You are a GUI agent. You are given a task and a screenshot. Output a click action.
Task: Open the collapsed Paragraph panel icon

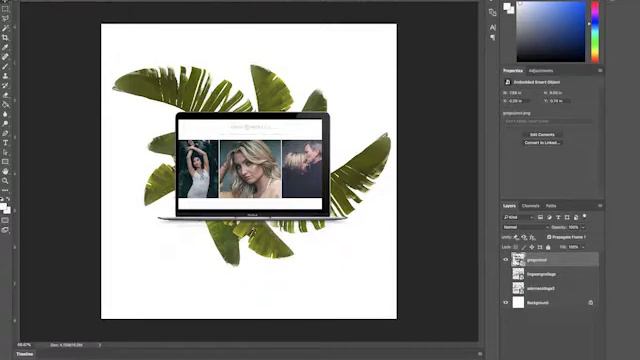pyautogui.click(x=493, y=37)
